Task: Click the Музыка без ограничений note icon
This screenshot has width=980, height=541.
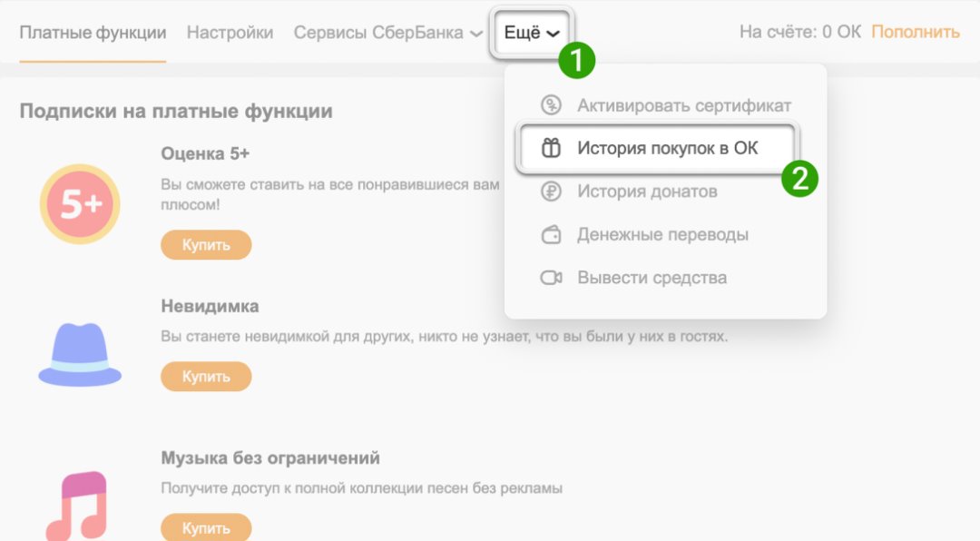Action: 77,506
